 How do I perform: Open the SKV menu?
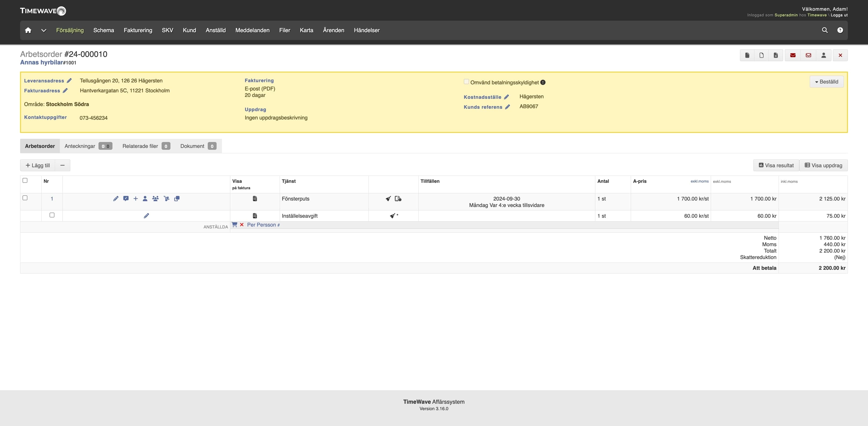click(167, 30)
